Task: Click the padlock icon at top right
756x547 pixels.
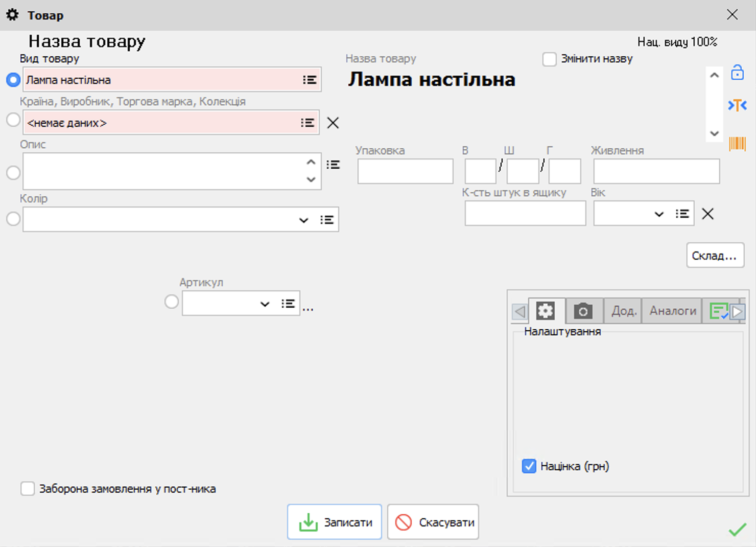Action: [737, 73]
